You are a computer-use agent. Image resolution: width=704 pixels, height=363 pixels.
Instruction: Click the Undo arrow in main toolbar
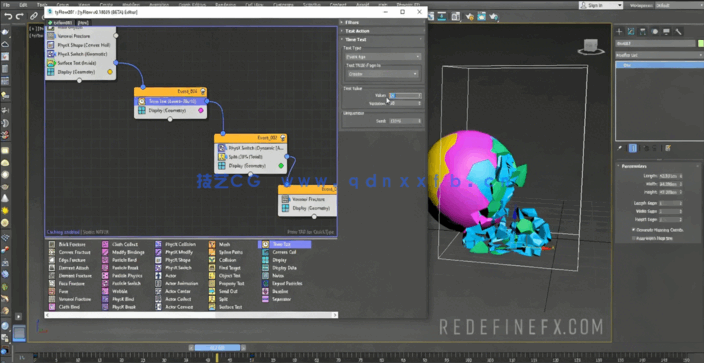[8, 17]
